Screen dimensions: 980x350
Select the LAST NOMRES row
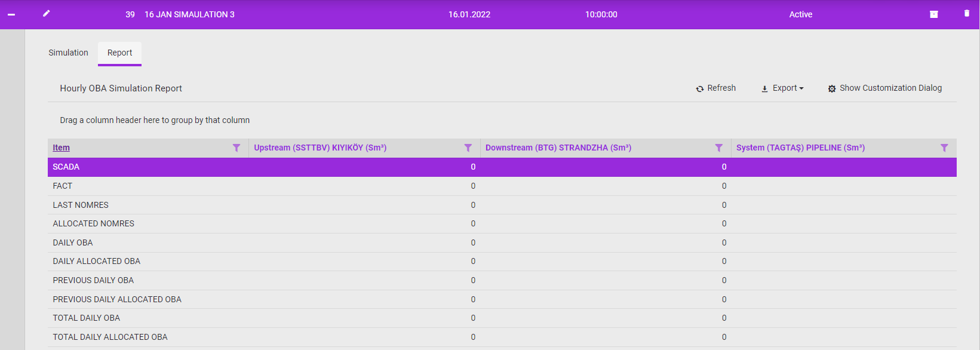(x=81, y=205)
